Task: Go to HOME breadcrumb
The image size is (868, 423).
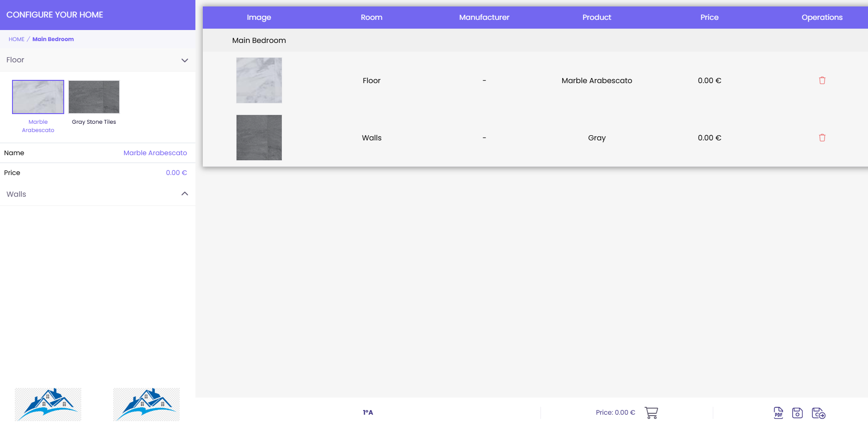Action: point(16,39)
